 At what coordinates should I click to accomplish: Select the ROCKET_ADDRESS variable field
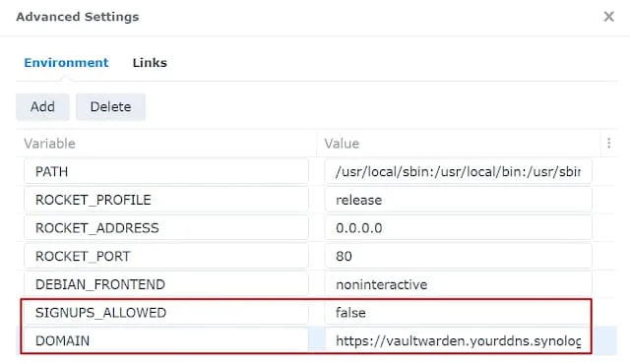click(166, 228)
